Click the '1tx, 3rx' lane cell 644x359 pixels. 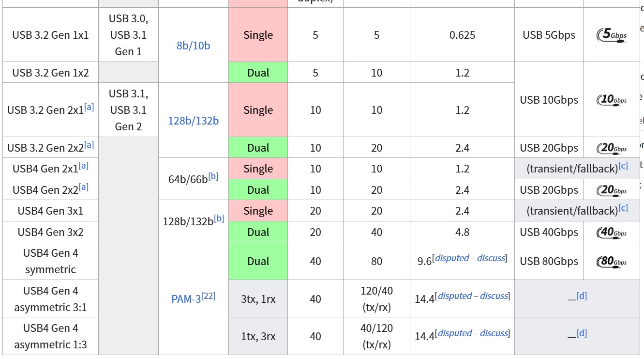coord(258,336)
